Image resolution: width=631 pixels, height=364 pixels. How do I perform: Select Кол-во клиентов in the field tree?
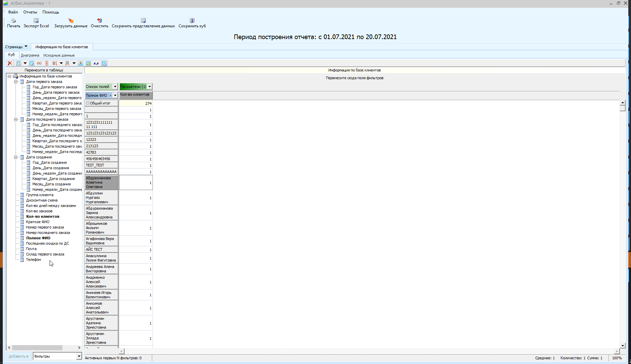(x=43, y=216)
